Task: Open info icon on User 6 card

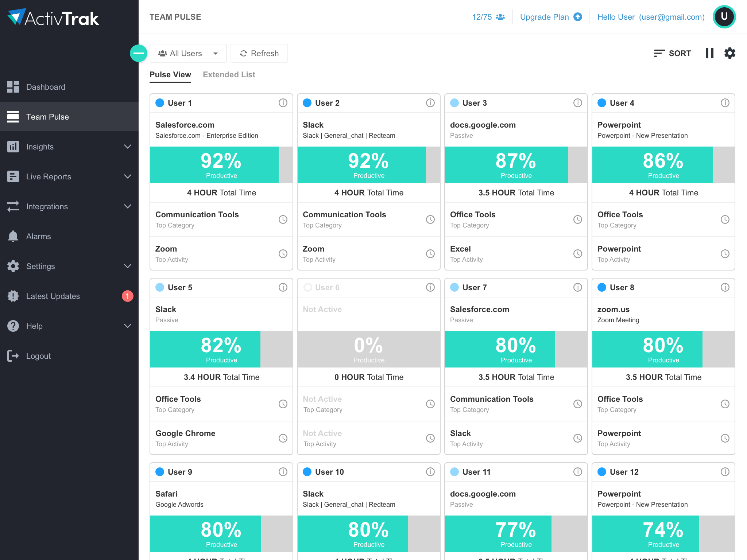Action: coord(430,287)
